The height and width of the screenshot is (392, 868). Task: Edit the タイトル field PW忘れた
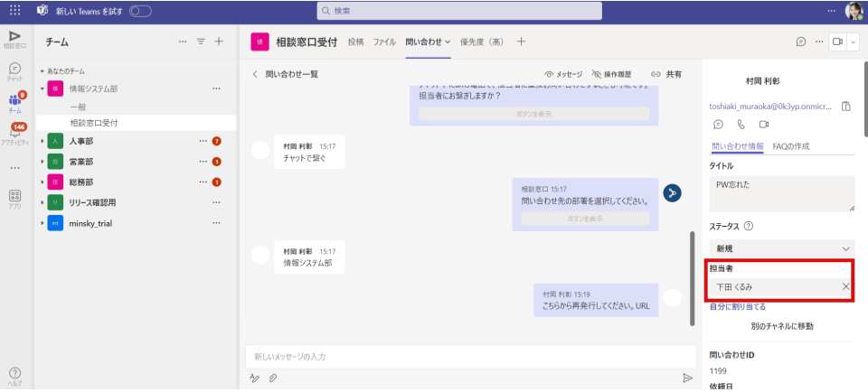[x=782, y=193]
